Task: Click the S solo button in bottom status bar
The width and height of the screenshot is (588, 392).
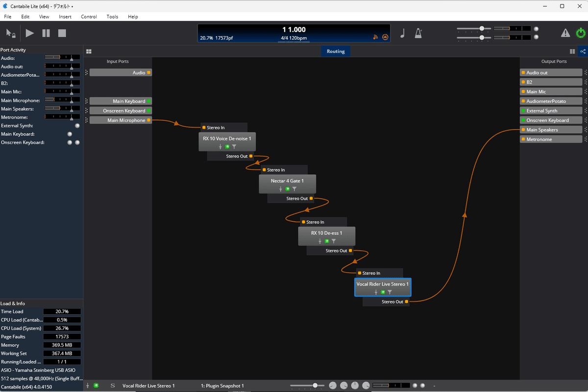Action: tap(113, 386)
